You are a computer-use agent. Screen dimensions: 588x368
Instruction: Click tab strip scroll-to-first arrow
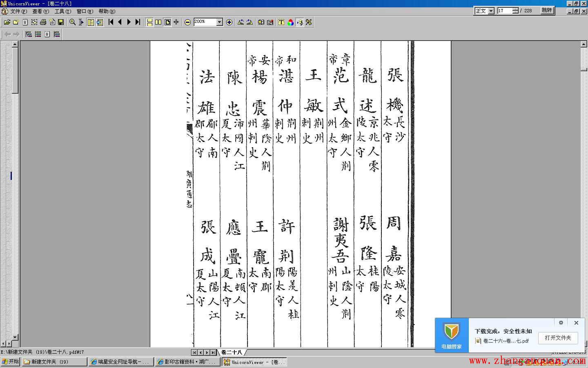(194, 352)
